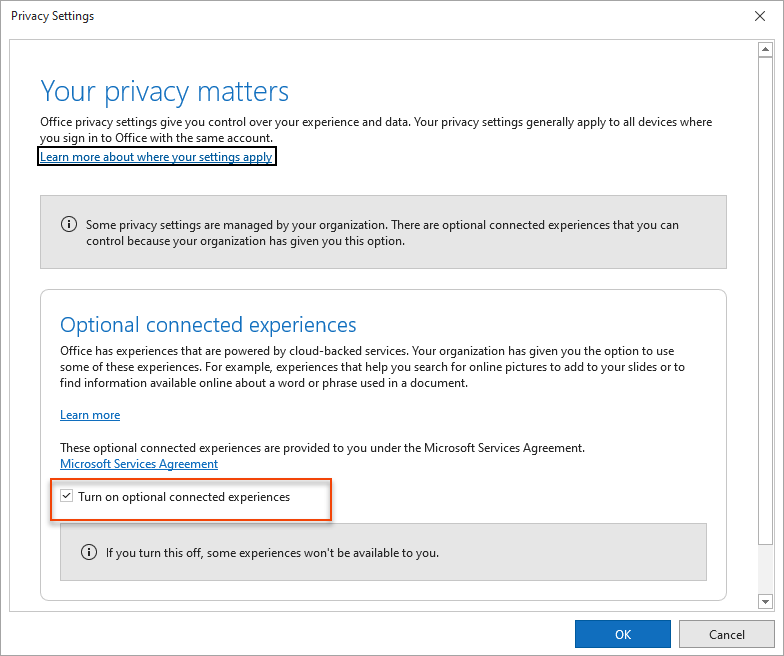Click info icon beside 'If you turn this off'
The width and height of the screenshot is (784, 656).
[x=88, y=552]
